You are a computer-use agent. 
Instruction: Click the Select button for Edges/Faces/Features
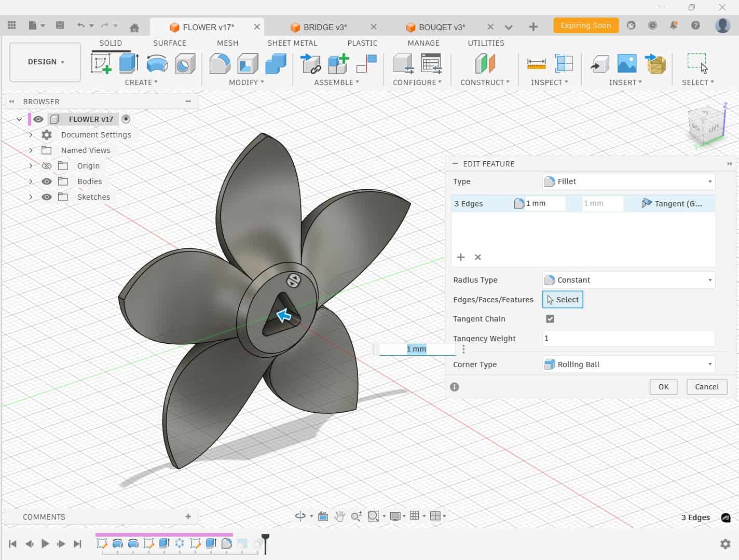[563, 300]
